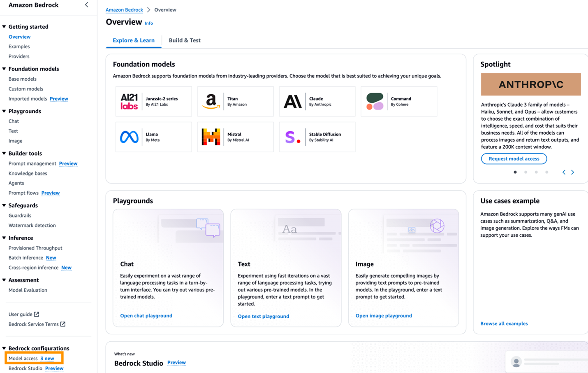This screenshot has height=373, width=588.
Task: Collapse the Getting started section
Action: coord(4,27)
